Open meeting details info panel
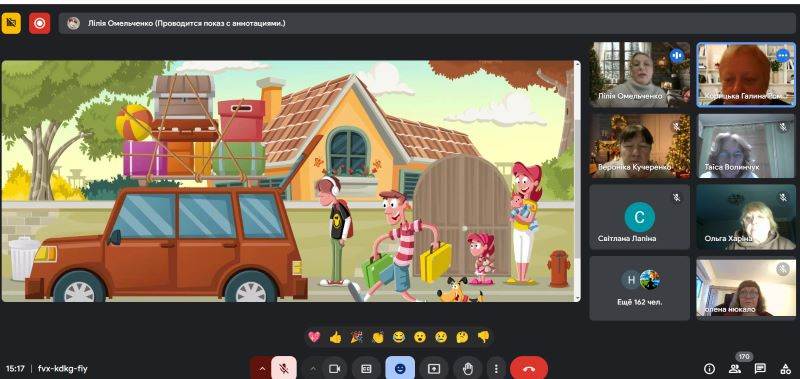This screenshot has height=379, width=800. click(x=709, y=368)
